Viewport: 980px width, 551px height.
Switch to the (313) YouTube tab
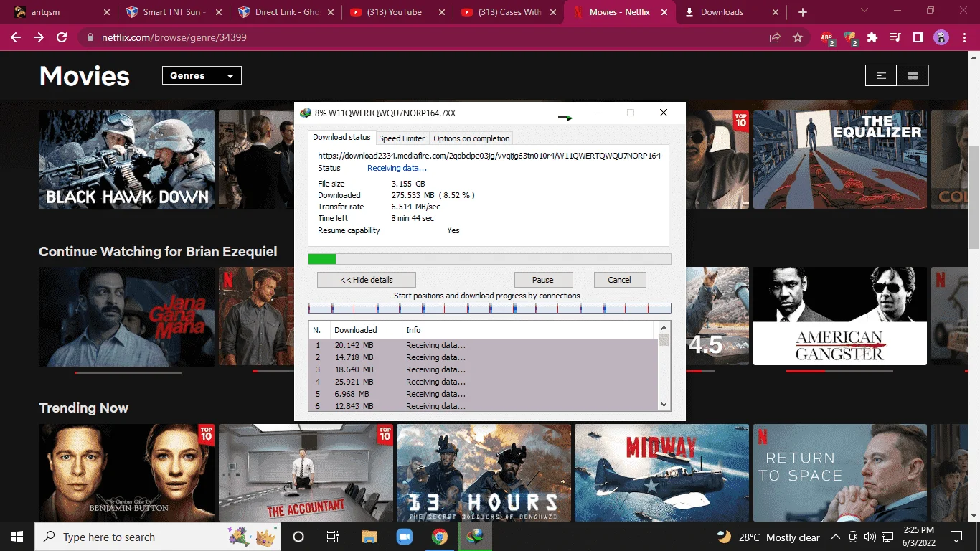point(396,12)
